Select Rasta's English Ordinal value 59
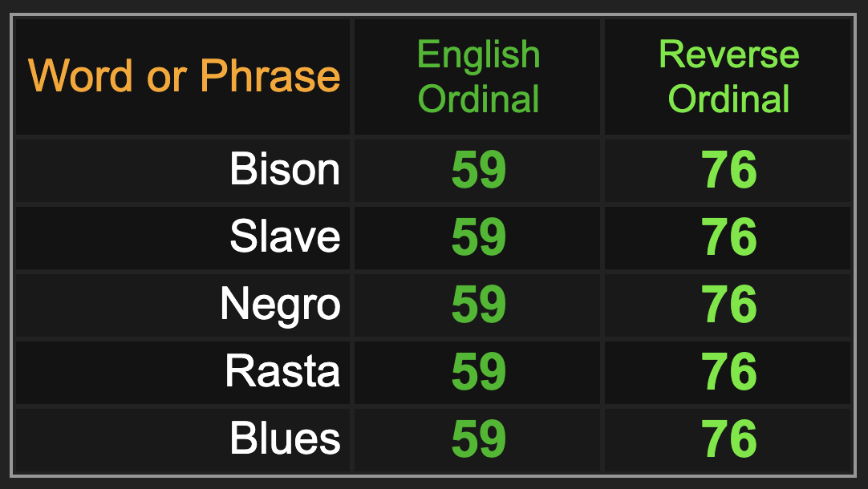The height and width of the screenshot is (489, 868). [479, 372]
